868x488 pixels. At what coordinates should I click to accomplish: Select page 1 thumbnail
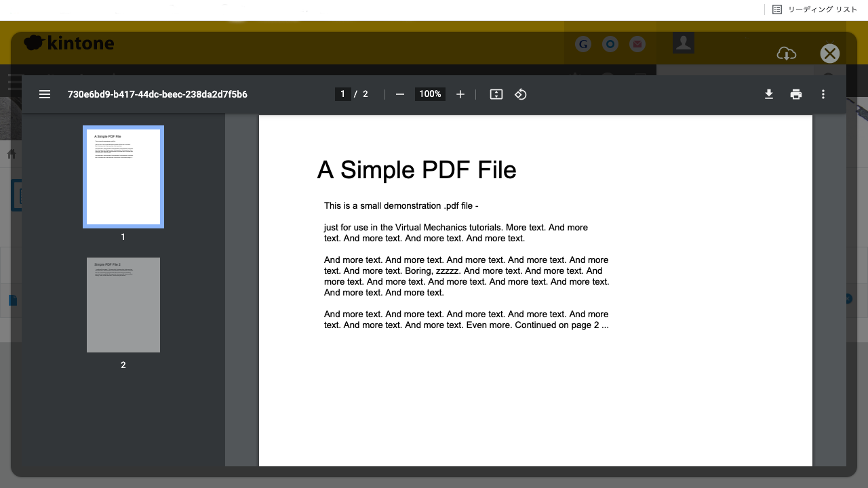point(123,177)
